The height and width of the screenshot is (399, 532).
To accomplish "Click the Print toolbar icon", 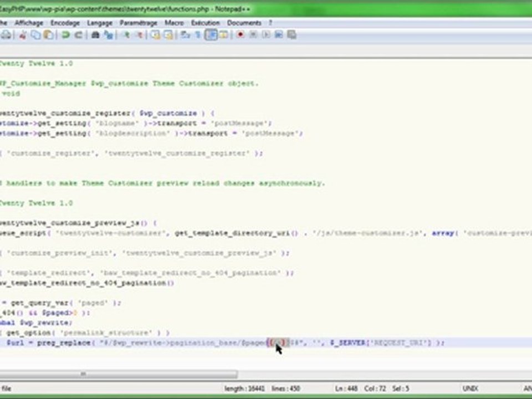I will 6,34.
